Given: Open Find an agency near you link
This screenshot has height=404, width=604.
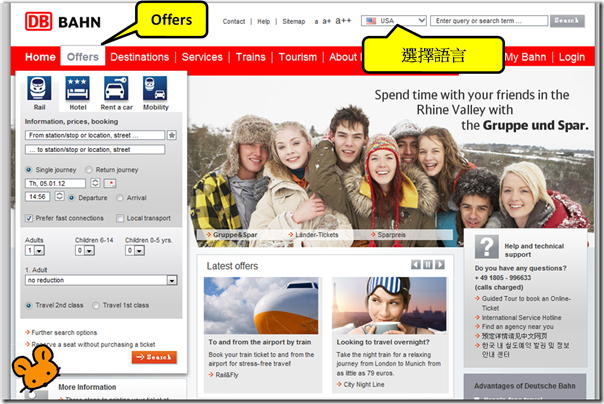Looking at the screenshot, I should pos(517,327).
